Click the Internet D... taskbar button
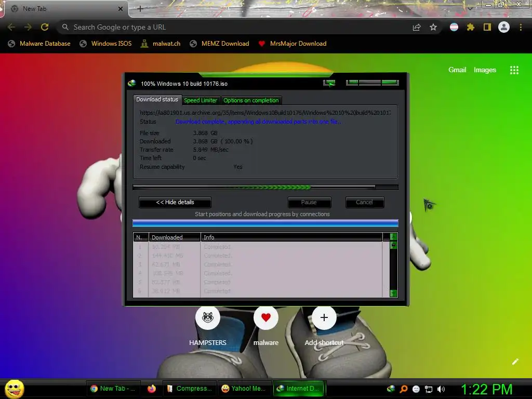The image size is (532, 399). (299, 389)
